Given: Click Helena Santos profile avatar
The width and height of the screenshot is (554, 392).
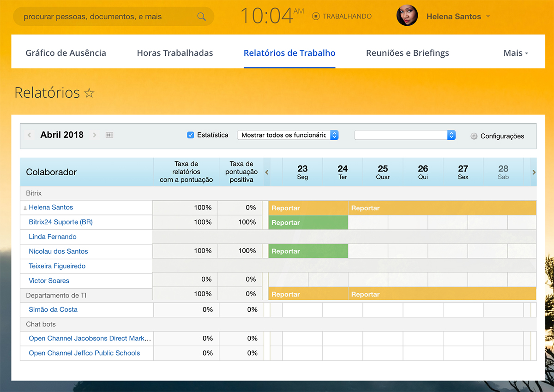Looking at the screenshot, I should click(x=407, y=16).
